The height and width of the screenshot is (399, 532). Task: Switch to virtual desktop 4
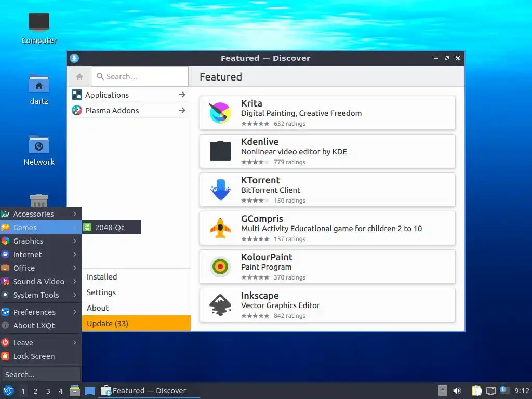(x=61, y=391)
